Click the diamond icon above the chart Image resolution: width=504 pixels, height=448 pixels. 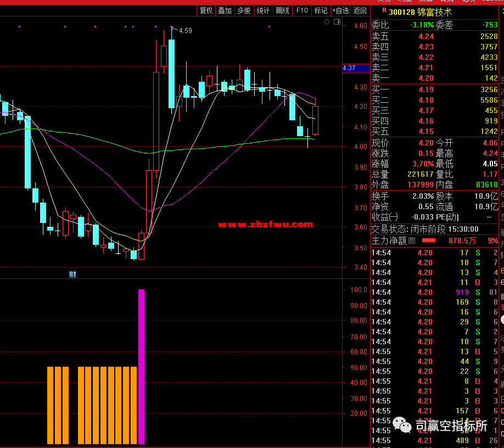pyautogui.click(x=327, y=22)
